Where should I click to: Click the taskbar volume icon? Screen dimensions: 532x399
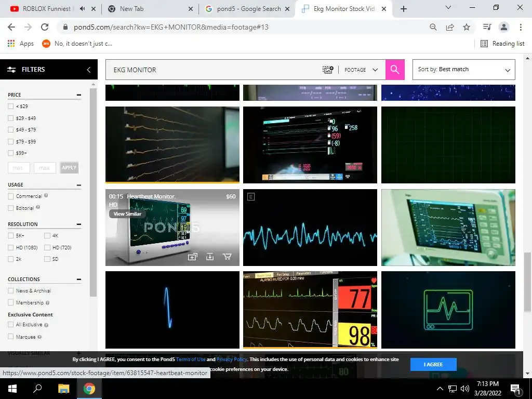coord(465,389)
